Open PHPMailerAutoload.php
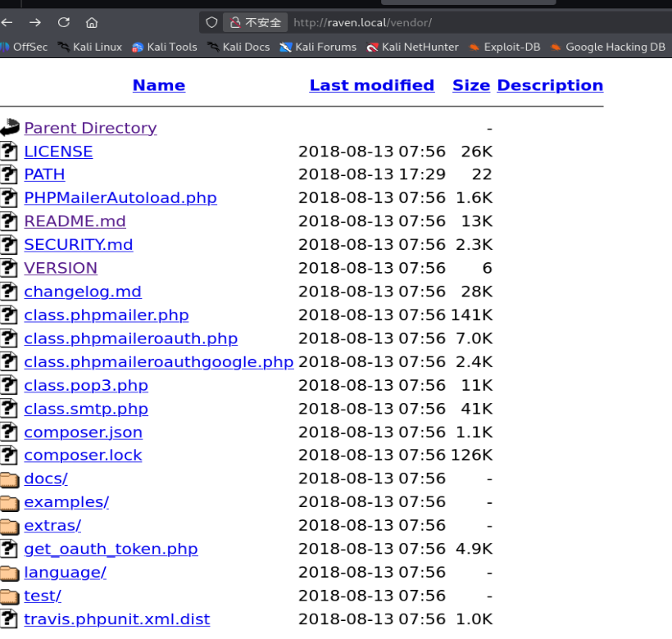Screen dimensions: 672x639 tap(120, 198)
